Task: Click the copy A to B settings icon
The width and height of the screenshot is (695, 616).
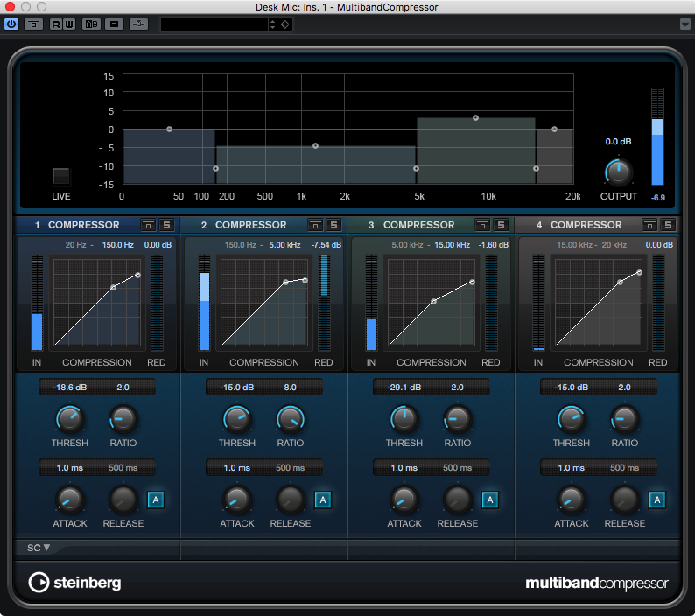Action: tap(115, 24)
